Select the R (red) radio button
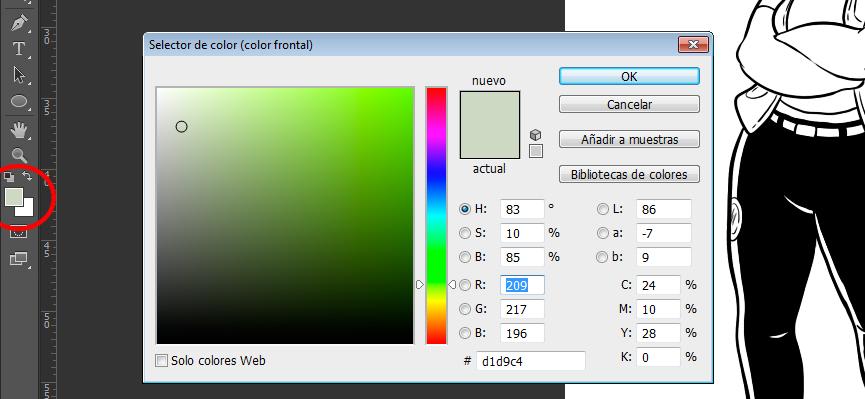Screen dimensions: 865x399 465,285
